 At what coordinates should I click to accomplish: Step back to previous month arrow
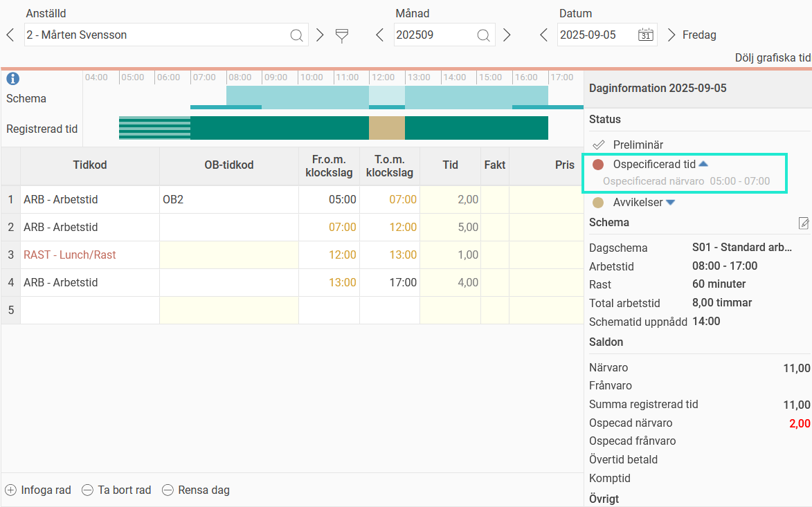[379, 35]
